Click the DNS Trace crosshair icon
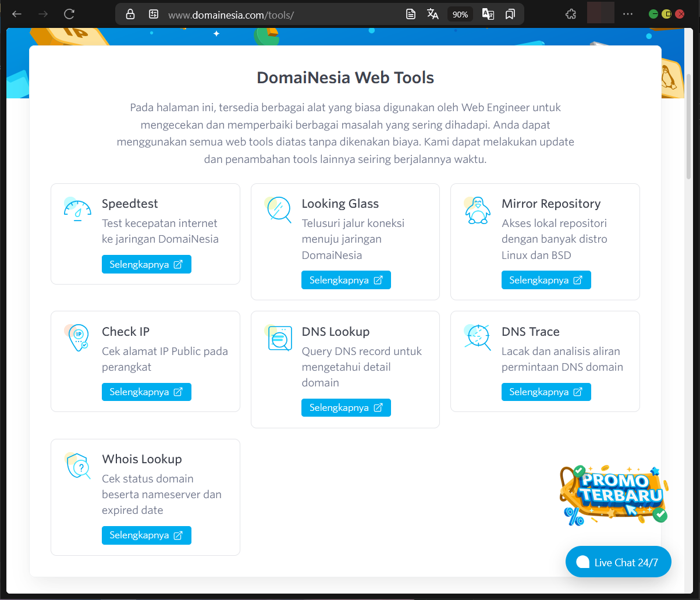The image size is (700, 600). (x=477, y=337)
